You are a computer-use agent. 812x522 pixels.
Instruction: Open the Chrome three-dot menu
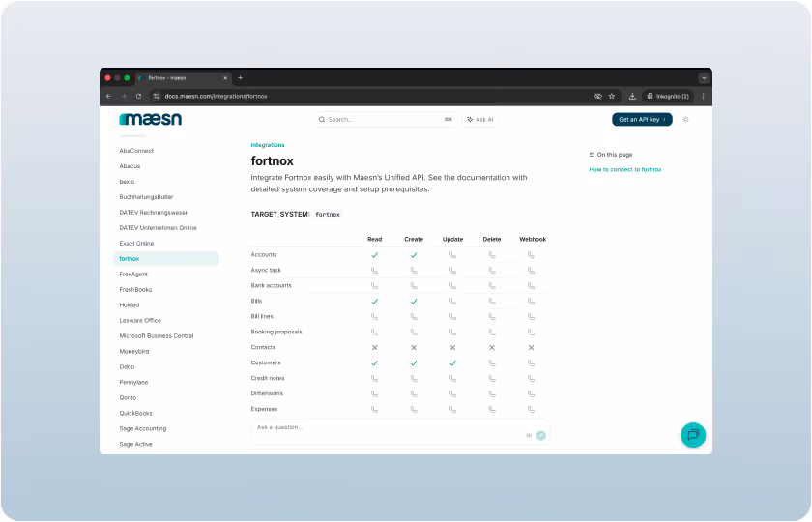[x=704, y=97]
